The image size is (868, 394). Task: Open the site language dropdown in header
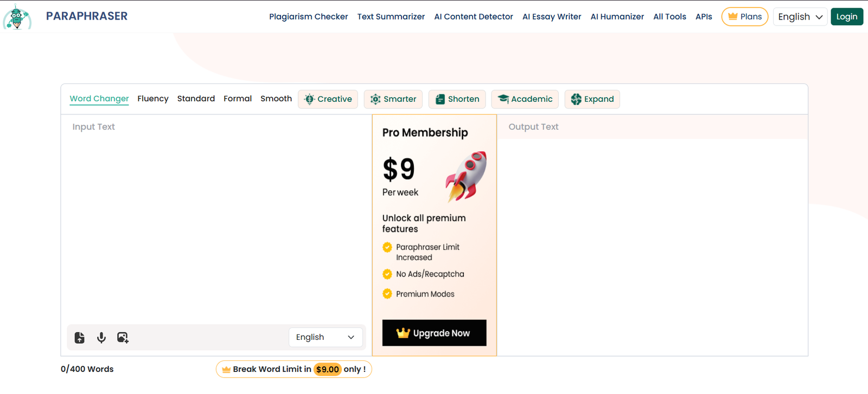click(800, 17)
